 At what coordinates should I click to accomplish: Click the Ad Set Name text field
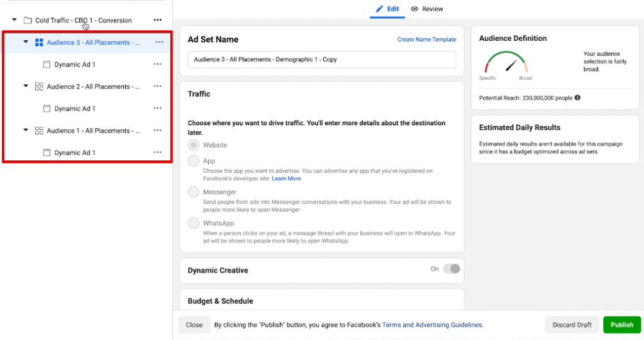click(x=321, y=60)
